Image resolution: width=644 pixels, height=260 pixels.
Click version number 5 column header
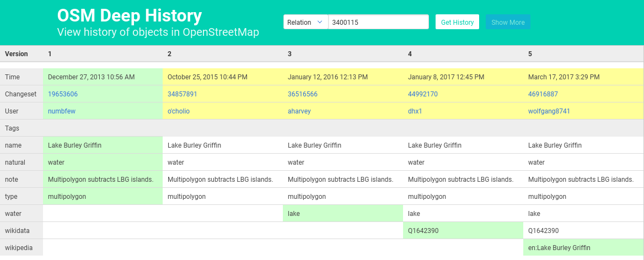pos(530,54)
